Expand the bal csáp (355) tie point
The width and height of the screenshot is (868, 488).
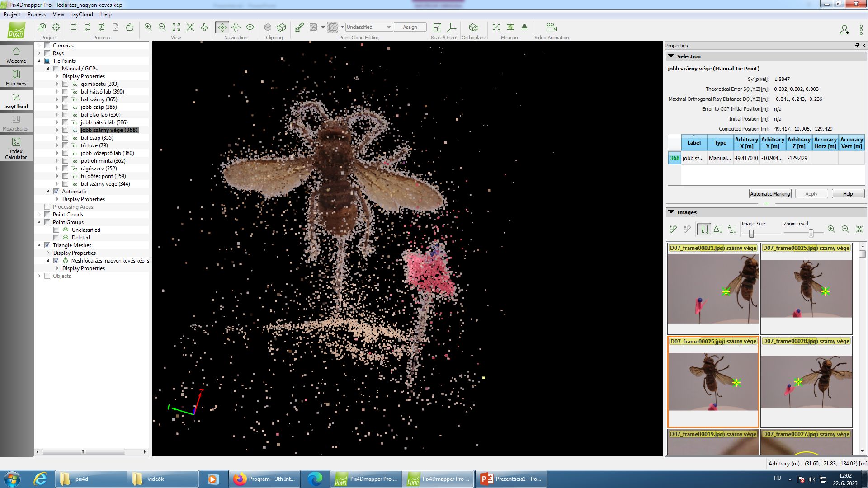point(57,138)
